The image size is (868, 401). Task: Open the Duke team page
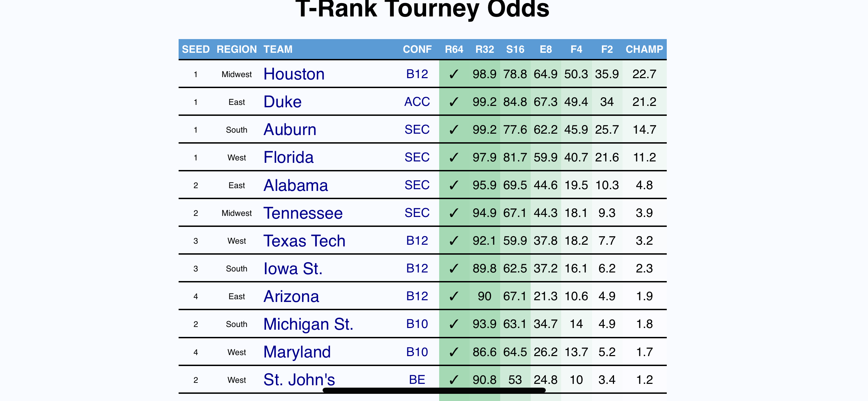pos(282,102)
